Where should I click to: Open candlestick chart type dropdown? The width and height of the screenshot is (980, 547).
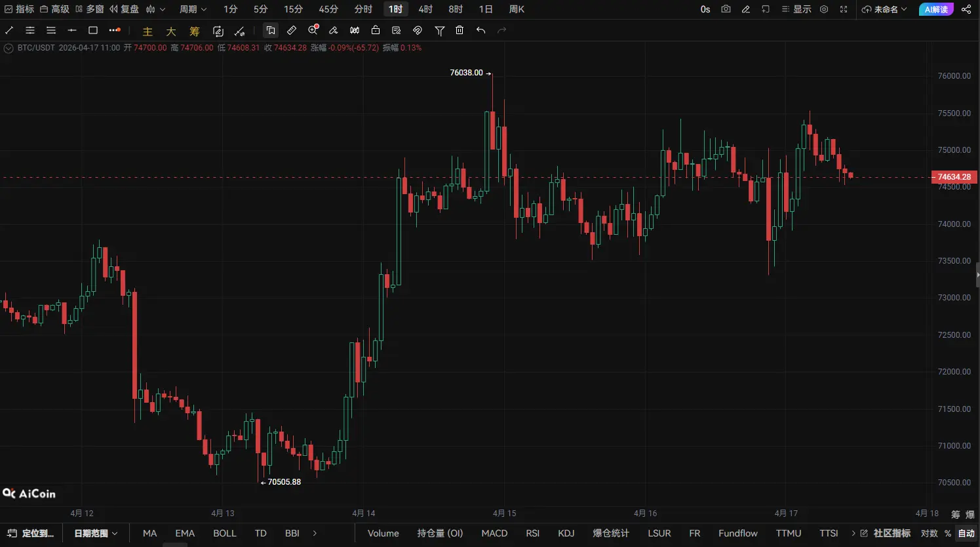coord(155,9)
